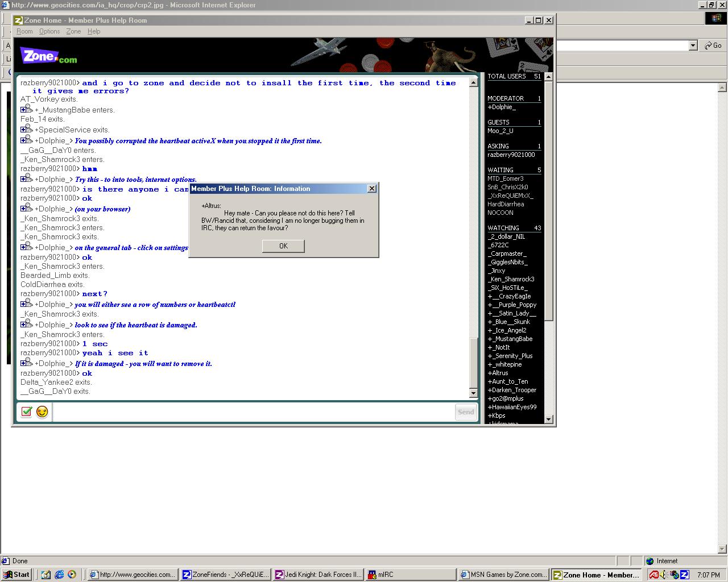Expand Dolphie's entry on 'on the general tab' line
The width and height of the screenshot is (728, 582).
27,247
